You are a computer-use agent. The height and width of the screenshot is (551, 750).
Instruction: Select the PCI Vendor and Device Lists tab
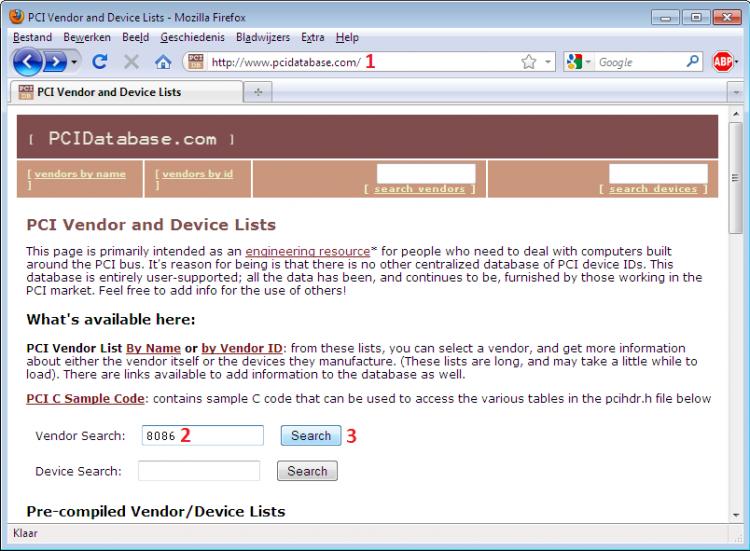click(126, 92)
